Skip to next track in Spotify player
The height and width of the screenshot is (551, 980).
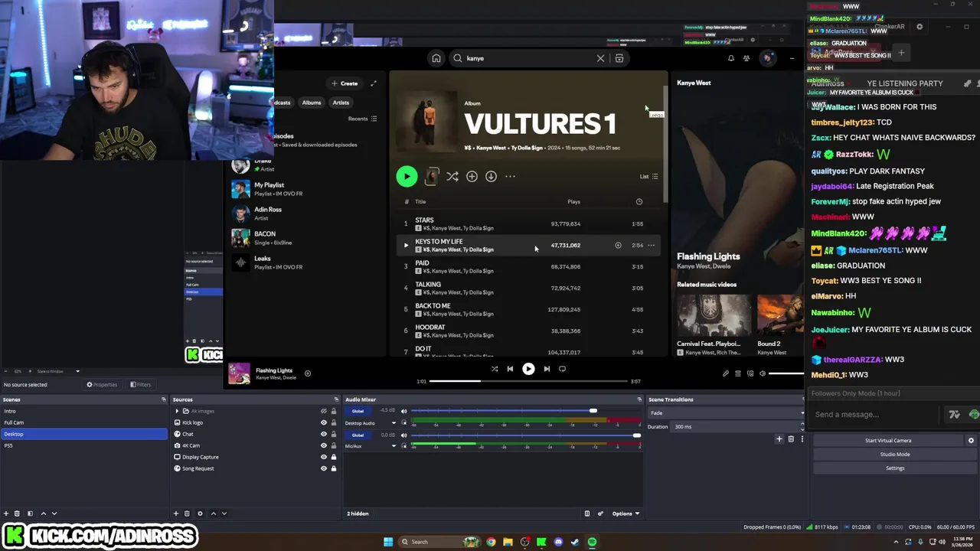547,369
